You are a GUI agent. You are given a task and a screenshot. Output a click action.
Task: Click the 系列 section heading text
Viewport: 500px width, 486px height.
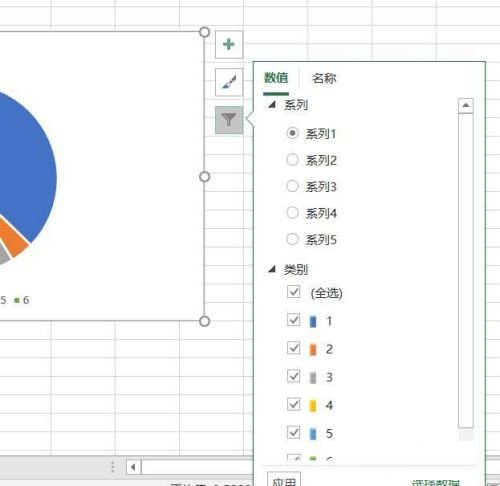[296, 105]
